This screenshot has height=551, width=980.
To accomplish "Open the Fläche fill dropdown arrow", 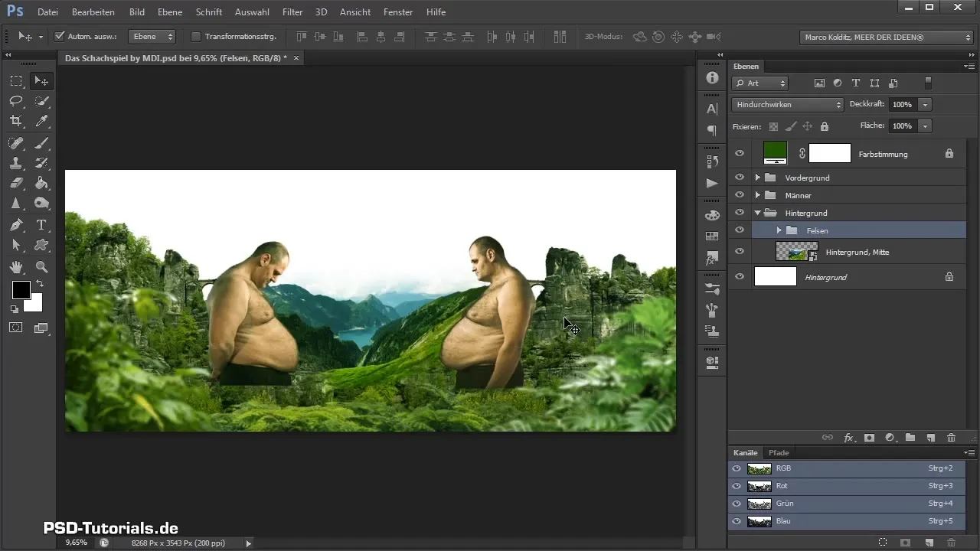I will (926, 126).
